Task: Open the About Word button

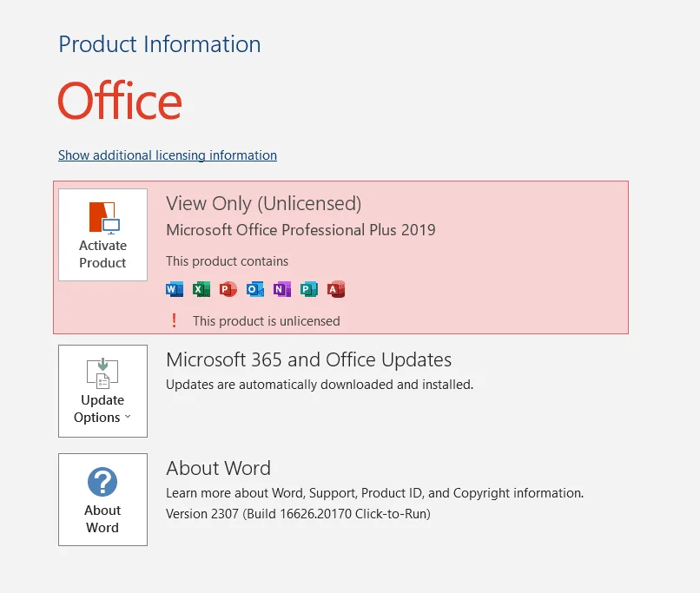Action: (102, 500)
